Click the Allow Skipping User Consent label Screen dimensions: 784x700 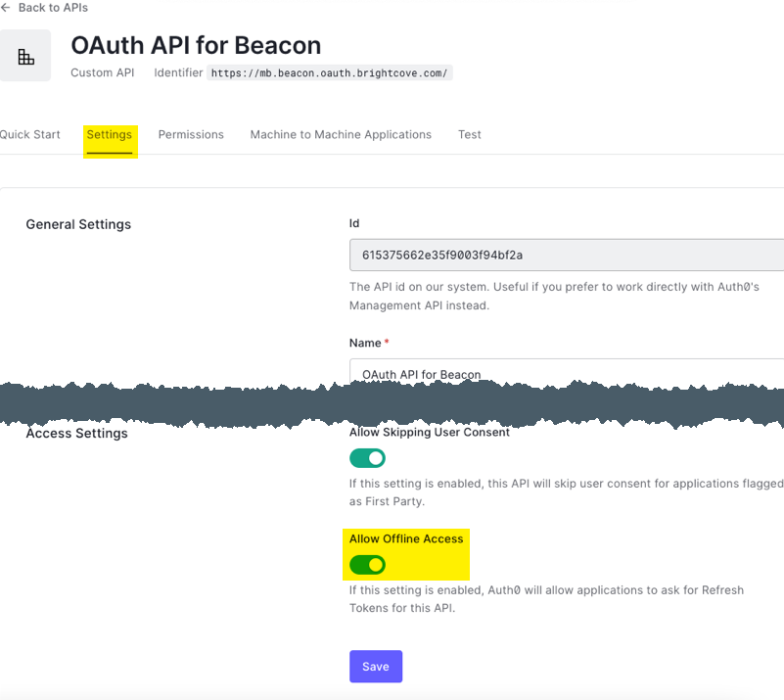pos(430,433)
